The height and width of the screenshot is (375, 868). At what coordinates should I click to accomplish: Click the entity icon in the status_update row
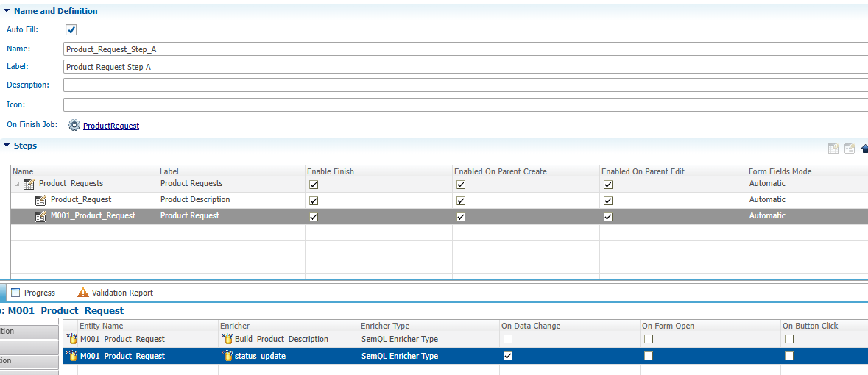coord(71,356)
